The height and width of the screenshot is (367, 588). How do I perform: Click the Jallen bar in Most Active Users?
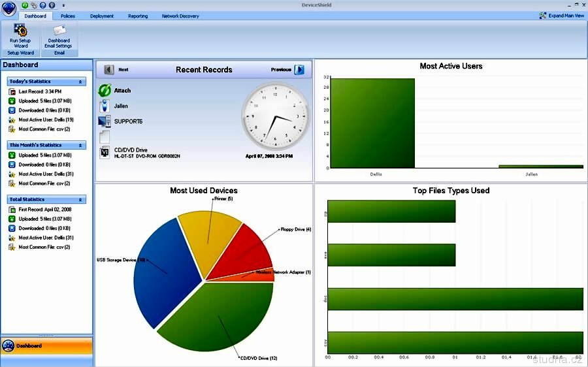[x=541, y=167]
